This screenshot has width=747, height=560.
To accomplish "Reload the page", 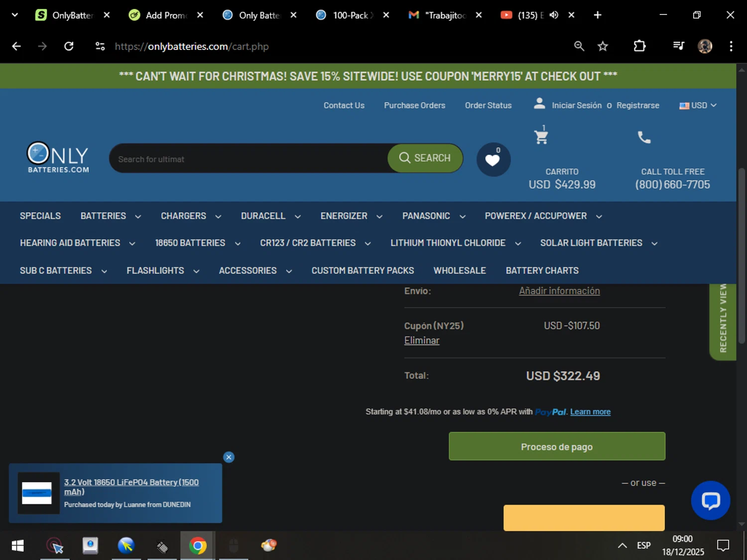I will [69, 46].
